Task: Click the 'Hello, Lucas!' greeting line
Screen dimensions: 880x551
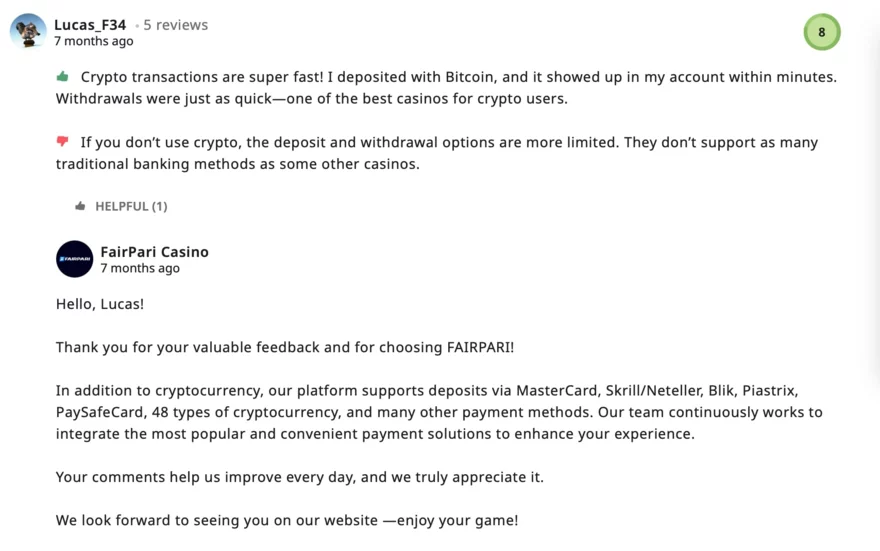Action: pos(100,304)
